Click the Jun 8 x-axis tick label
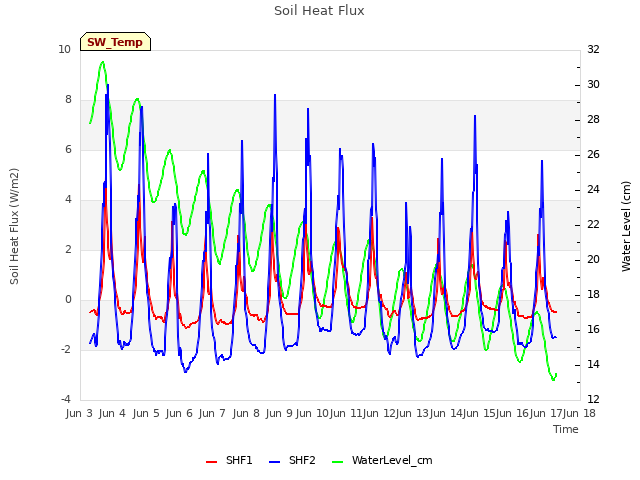This screenshot has width=640, height=480. 246,413
